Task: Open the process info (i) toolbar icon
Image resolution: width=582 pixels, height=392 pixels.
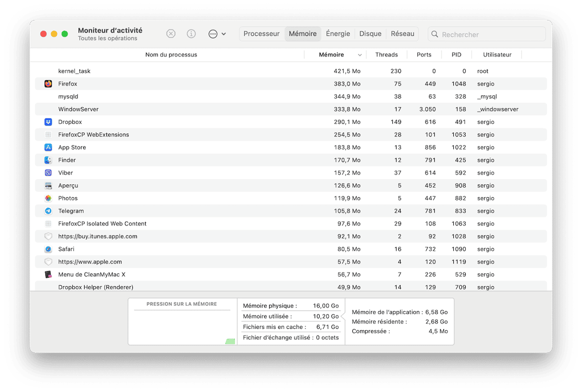Action: [x=191, y=34]
